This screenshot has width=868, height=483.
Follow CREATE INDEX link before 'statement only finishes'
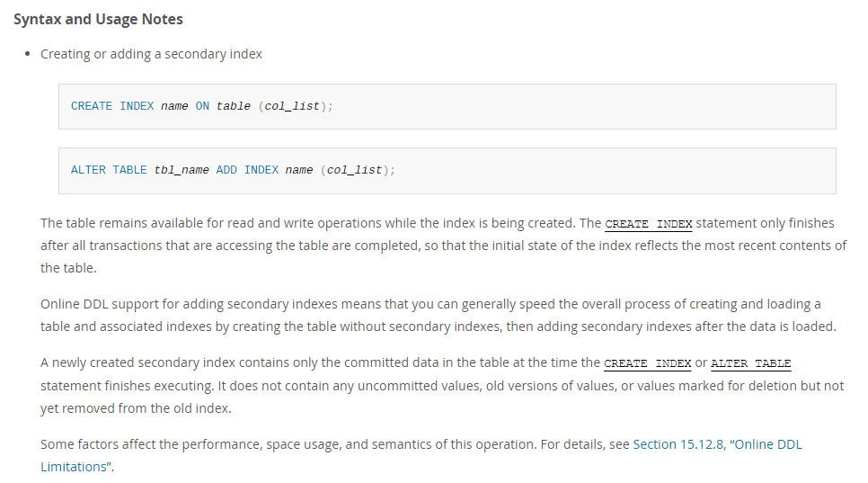(x=648, y=224)
